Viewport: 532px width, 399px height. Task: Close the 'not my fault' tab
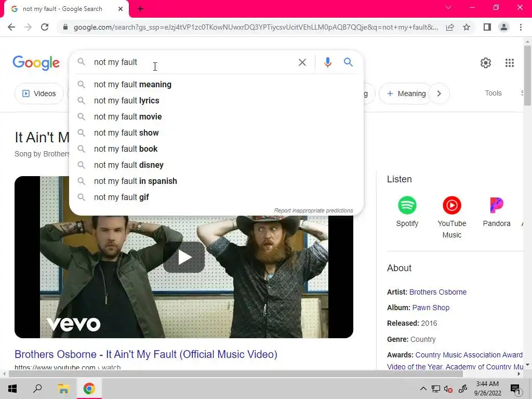point(121,9)
